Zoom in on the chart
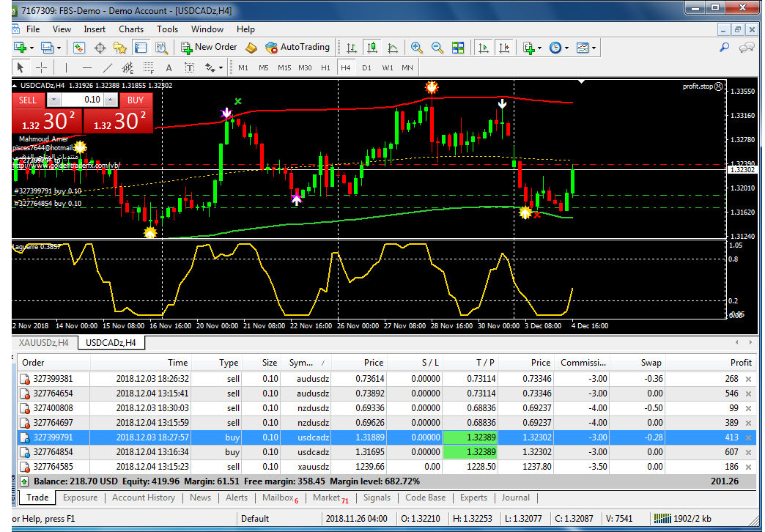765x532 pixels. pos(416,48)
